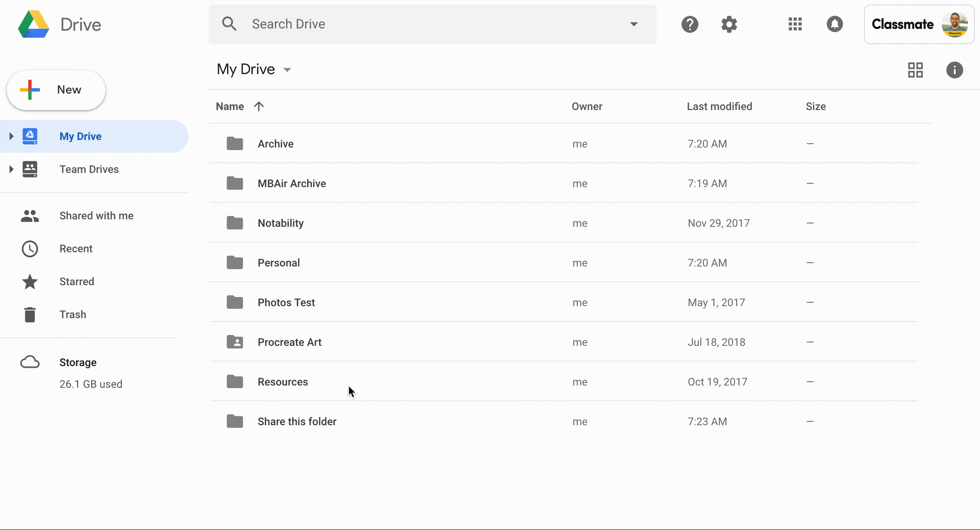This screenshot has width=980, height=530.
Task: Switch to grid view layout
Action: pyautogui.click(x=916, y=70)
